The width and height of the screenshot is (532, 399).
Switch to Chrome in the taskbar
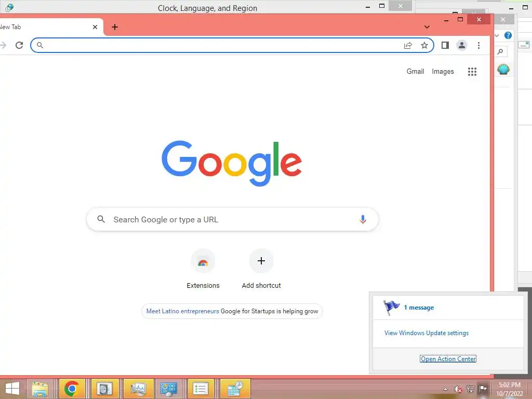tap(71, 389)
